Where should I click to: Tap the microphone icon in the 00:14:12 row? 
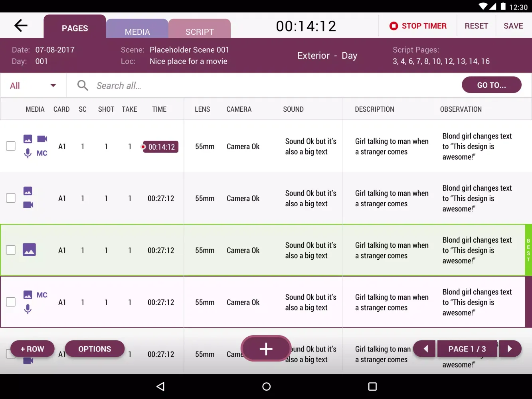click(x=28, y=153)
